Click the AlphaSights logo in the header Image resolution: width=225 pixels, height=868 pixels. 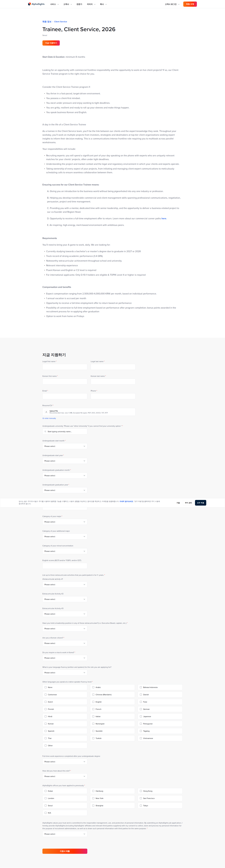36,4
